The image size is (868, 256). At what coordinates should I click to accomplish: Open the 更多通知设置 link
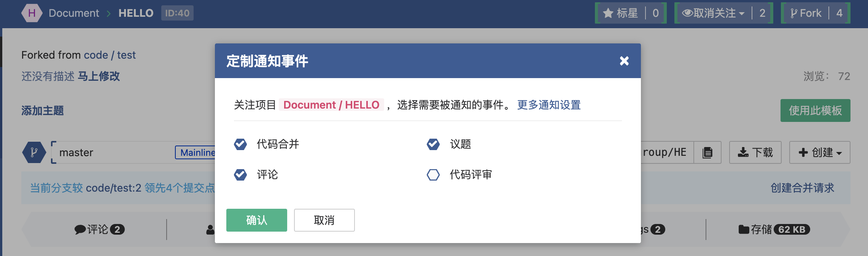tap(549, 105)
